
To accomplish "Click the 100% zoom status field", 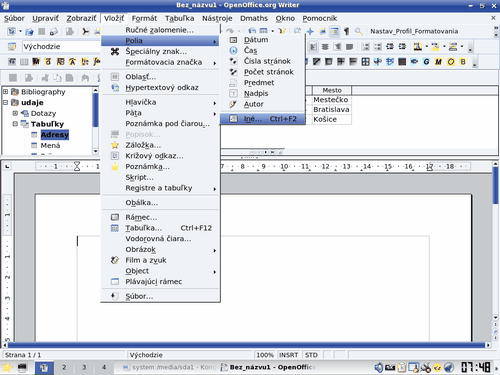I will point(265,355).
